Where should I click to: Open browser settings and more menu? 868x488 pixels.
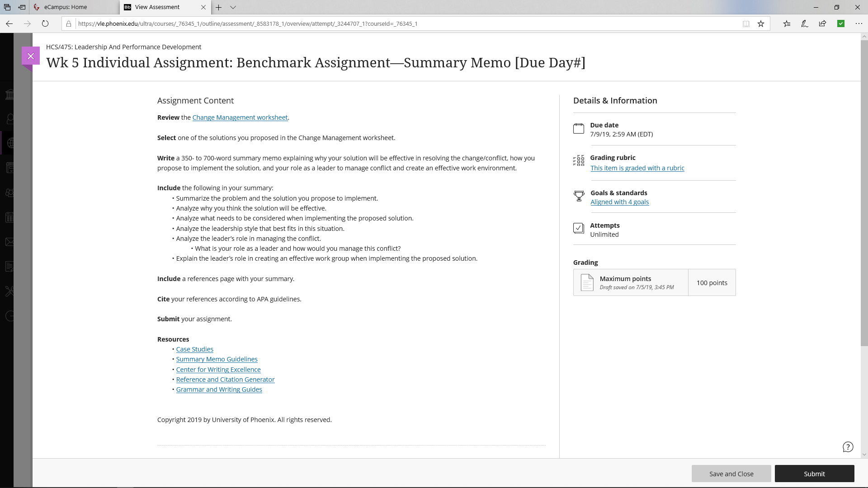pyautogui.click(x=859, y=23)
